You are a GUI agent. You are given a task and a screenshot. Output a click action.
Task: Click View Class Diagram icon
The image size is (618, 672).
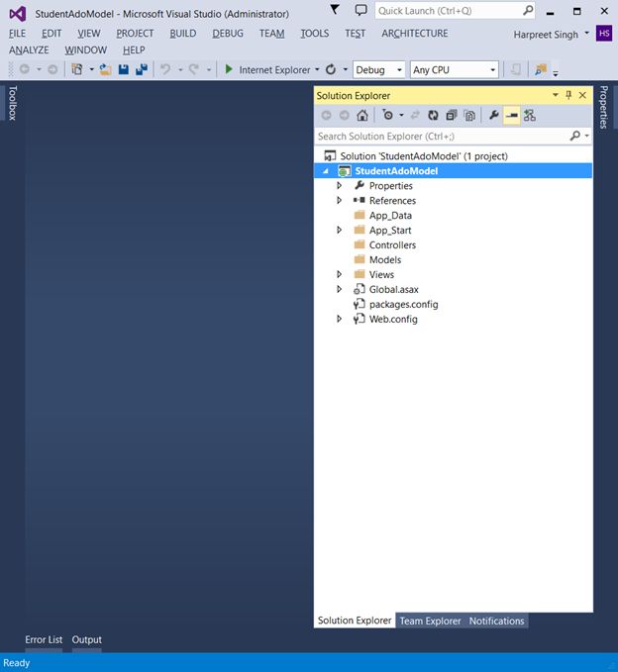point(530,115)
